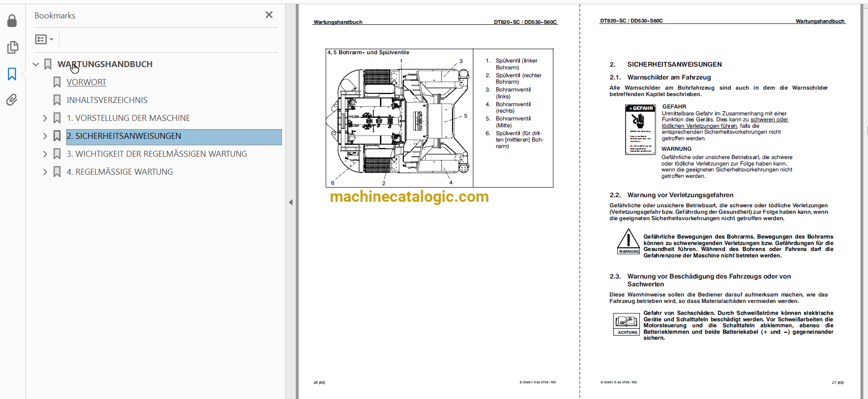Open bookmark 4. REGELMÄSSIGE WARTUNG
The width and height of the screenshot is (868, 399).
[x=120, y=172]
